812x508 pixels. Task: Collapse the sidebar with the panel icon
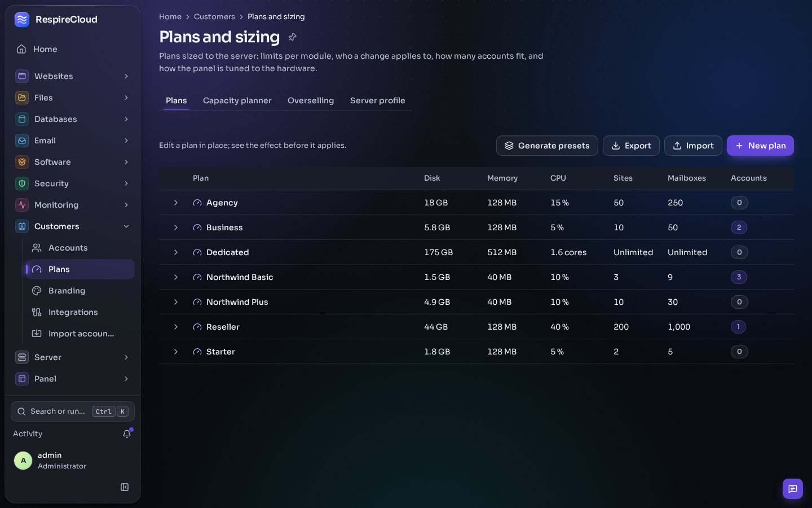125,487
